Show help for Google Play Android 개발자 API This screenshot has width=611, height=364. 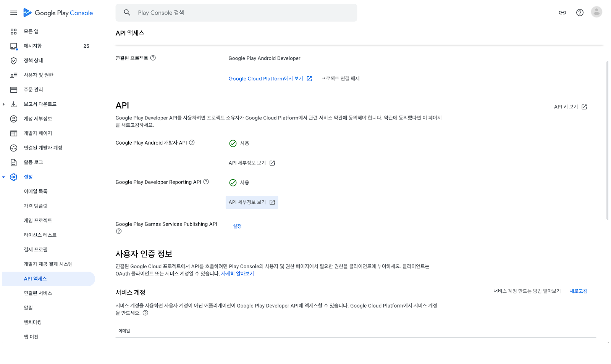[192, 142]
